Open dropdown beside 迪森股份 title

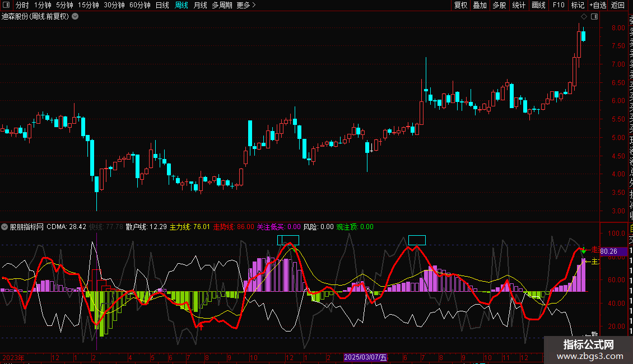pos(75,16)
